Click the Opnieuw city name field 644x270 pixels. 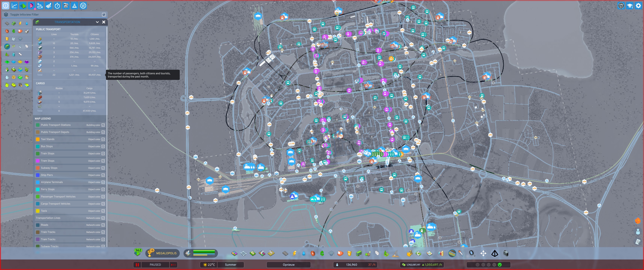click(x=288, y=265)
